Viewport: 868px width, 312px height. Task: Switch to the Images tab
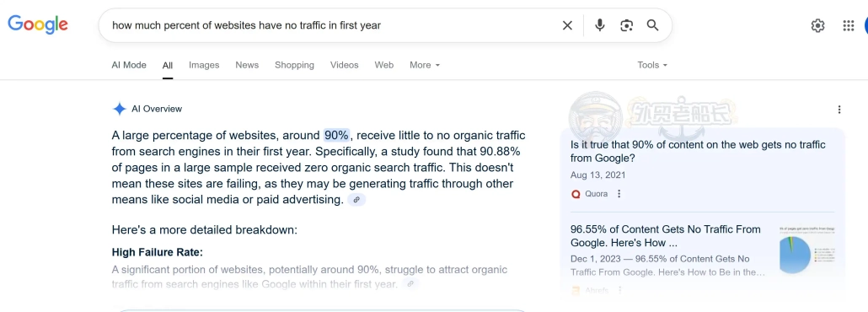pyautogui.click(x=204, y=65)
